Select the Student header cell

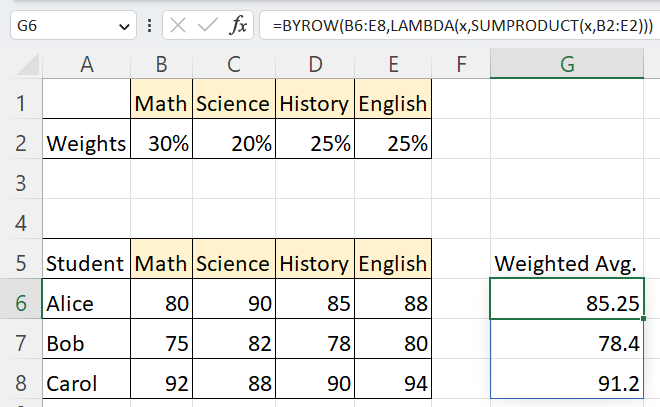click(x=87, y=263)
